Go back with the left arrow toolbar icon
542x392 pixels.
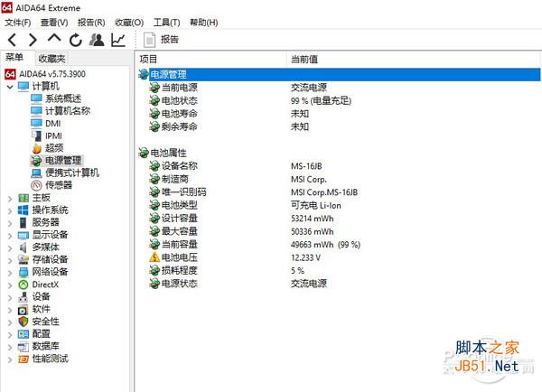(x=13, y=40)
